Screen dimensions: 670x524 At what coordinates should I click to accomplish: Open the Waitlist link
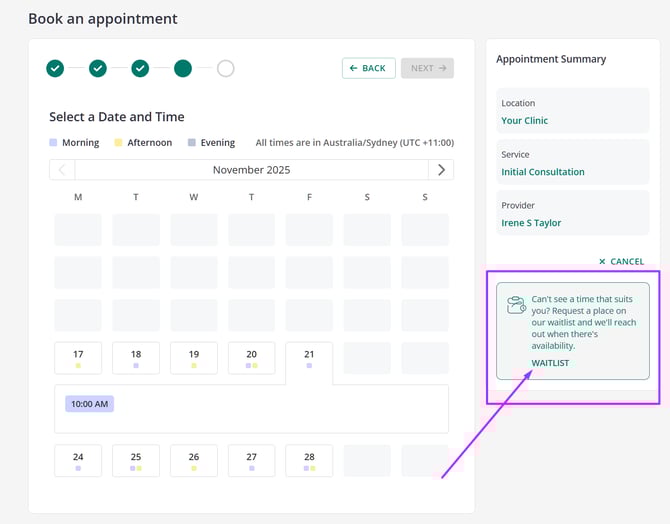click(550, 363)
